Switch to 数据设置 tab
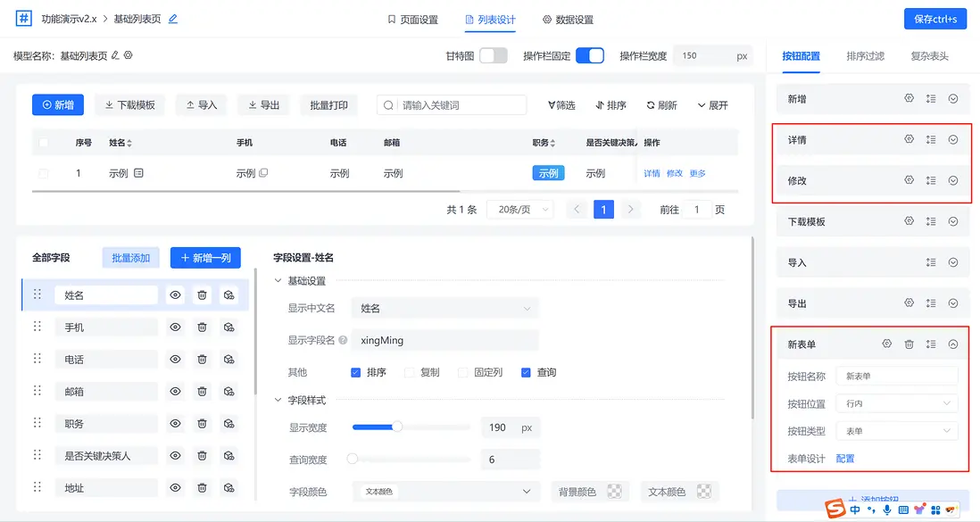 (x=569, y=20)
